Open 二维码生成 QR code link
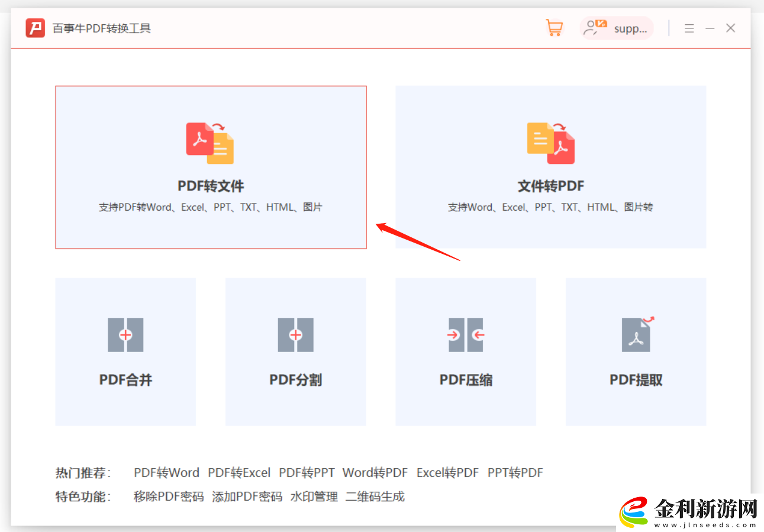This screenshot has height=532, width=764. pyautogui.click(x=375, y=496)
